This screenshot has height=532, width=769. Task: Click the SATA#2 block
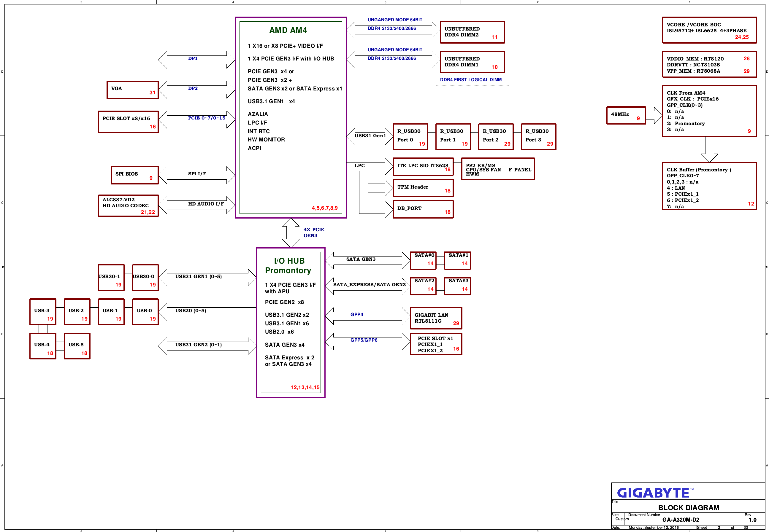point(423,286)
